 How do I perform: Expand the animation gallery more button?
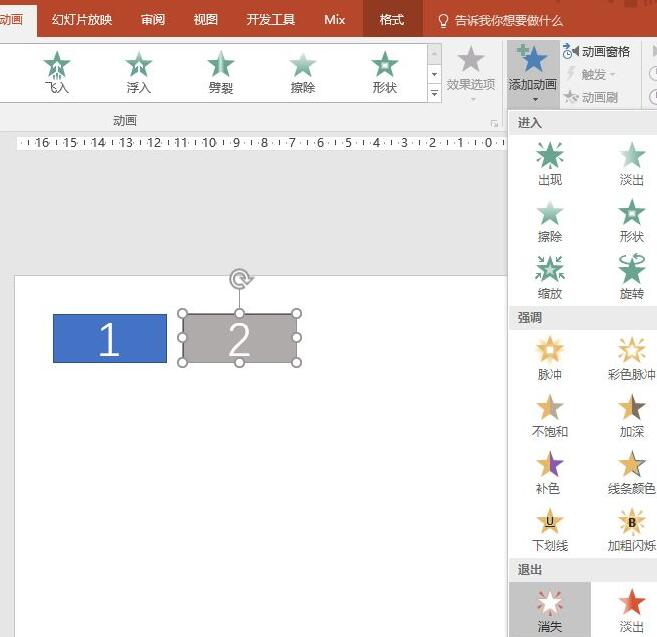tap(434, 93)
